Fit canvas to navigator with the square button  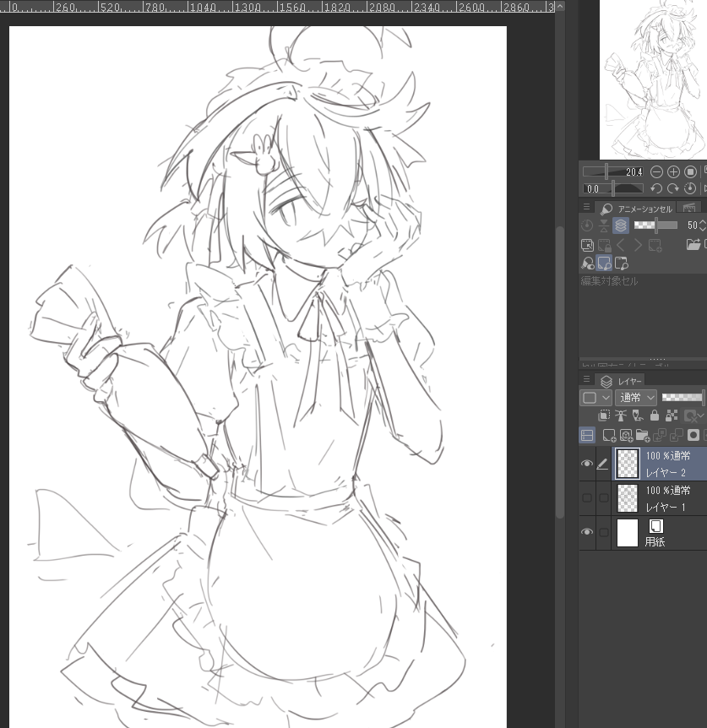point(690,172)
